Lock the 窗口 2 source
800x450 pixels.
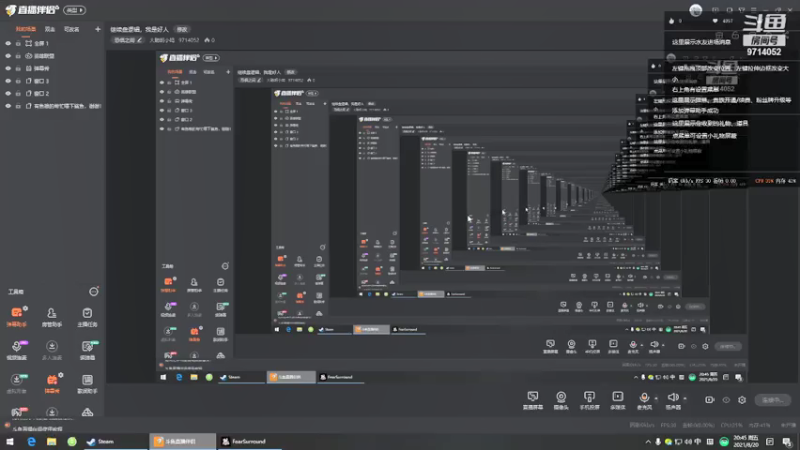point(18,93)
